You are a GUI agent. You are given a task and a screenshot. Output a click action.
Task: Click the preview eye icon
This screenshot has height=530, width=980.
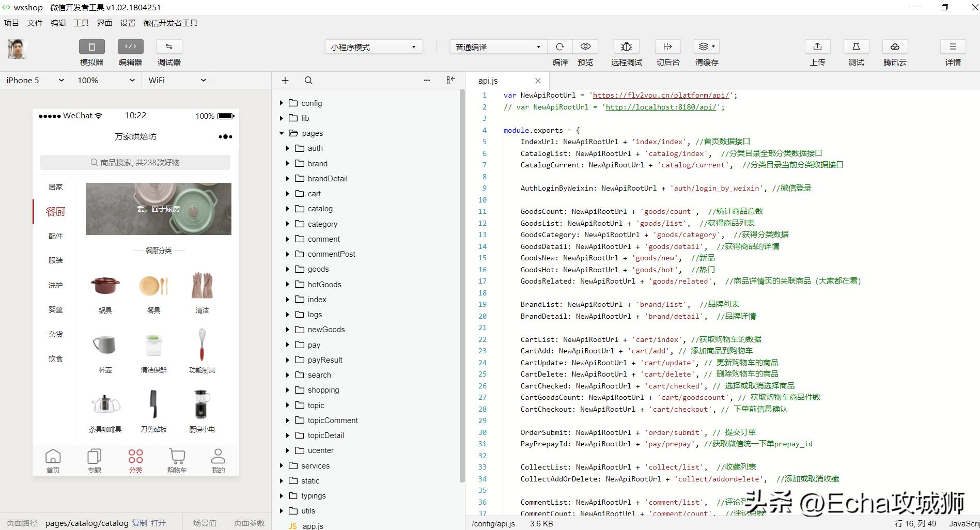[x=585, y=47]
